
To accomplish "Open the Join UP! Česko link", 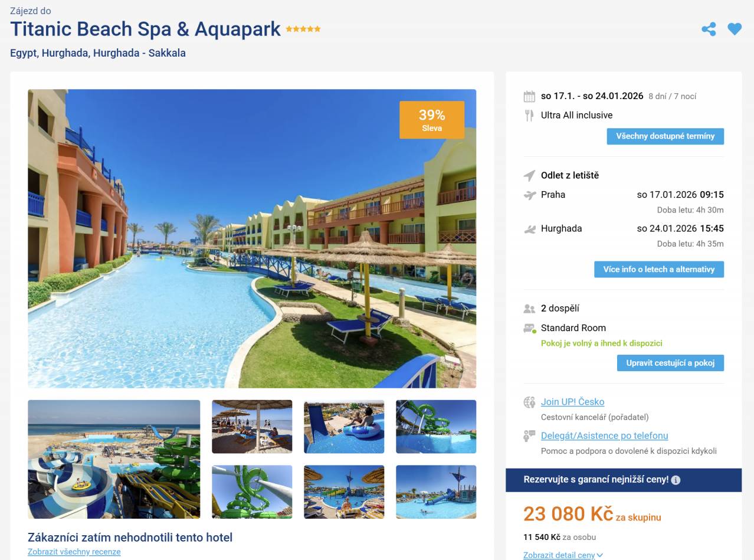I will click(x=572, y=402).
